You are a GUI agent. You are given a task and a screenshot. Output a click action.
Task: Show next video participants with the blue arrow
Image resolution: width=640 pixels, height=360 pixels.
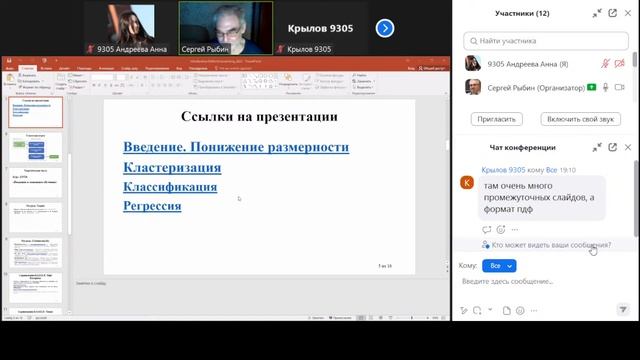(x=384, y=28)
